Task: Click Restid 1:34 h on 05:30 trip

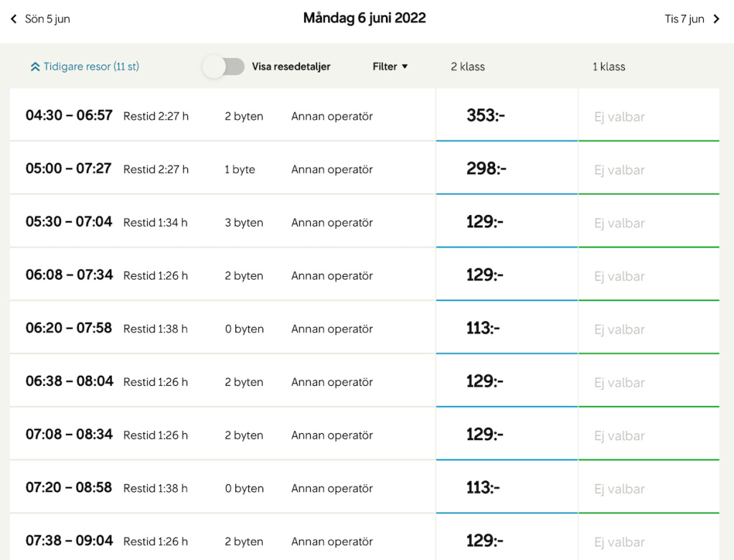Action: (156, 223)
